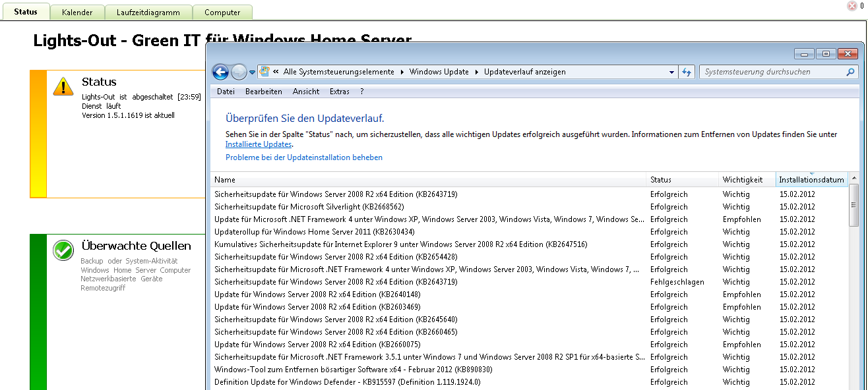Follow the Installierte Updates link
The width and height of the screenshot is (868, 390).
259,144
